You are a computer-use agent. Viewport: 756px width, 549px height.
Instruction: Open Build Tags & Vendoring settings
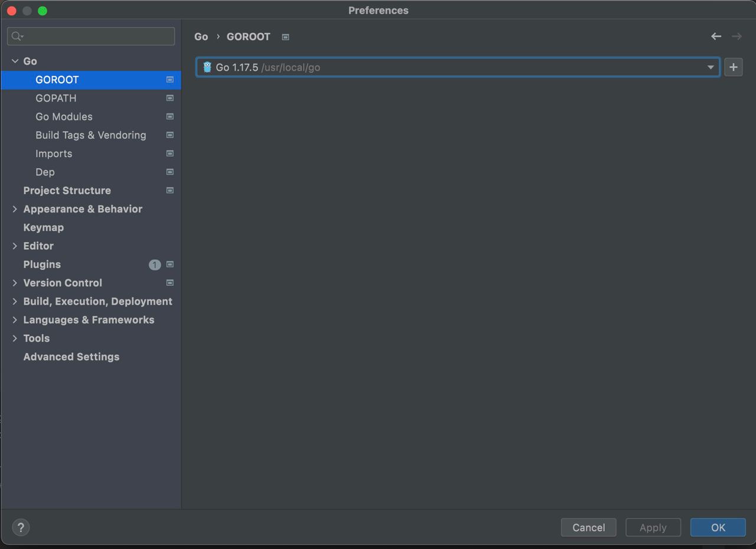click(91, 135)
